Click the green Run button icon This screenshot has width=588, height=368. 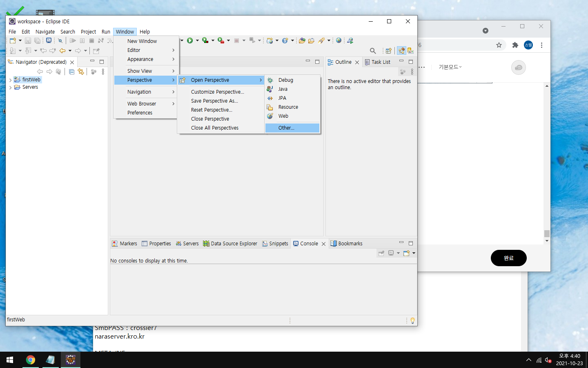click(190, 40)
